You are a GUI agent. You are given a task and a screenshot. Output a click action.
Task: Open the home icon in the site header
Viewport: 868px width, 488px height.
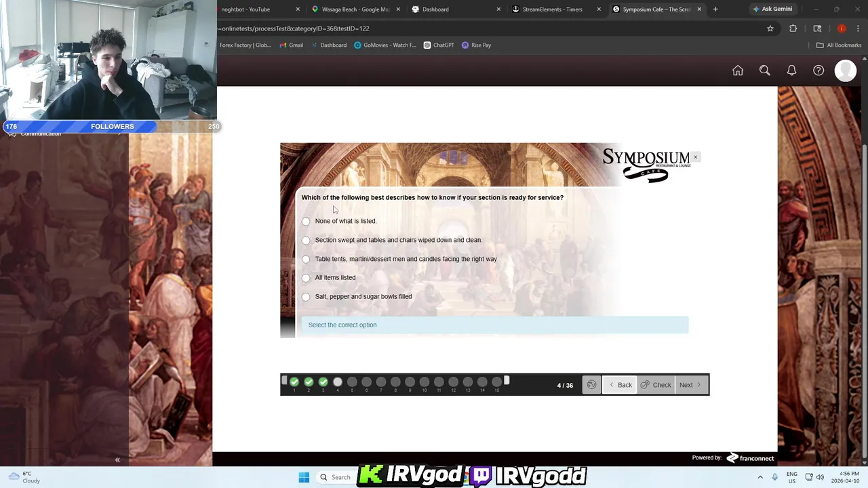(738, 70)
